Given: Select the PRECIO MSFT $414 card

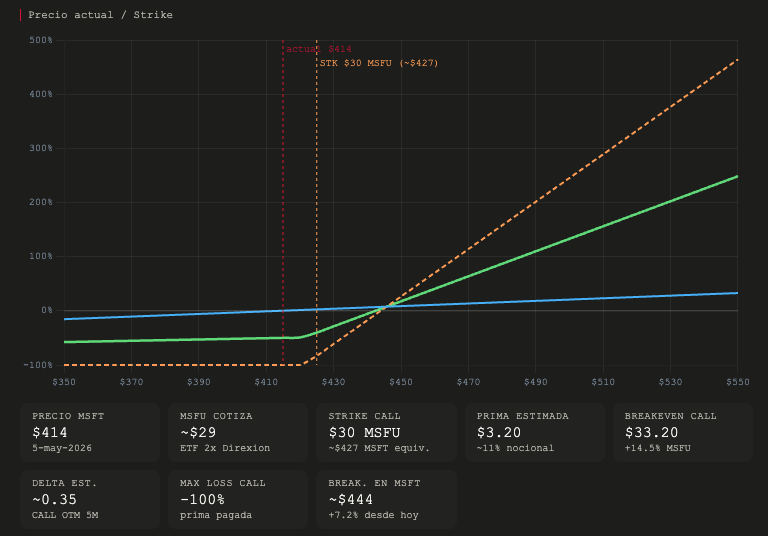Looking at the screenshot, I should pyautogui.click(x=90, y=432).
